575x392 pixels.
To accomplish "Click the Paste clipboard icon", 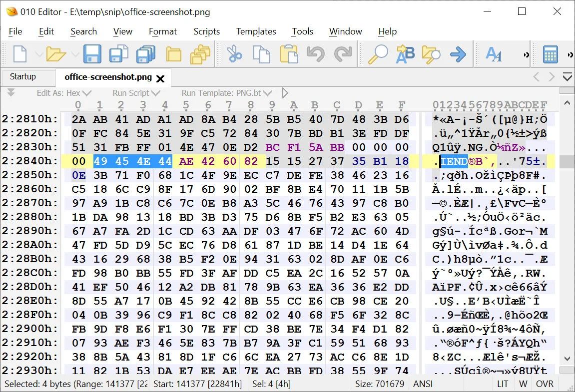I will click(x=289, y=54).
